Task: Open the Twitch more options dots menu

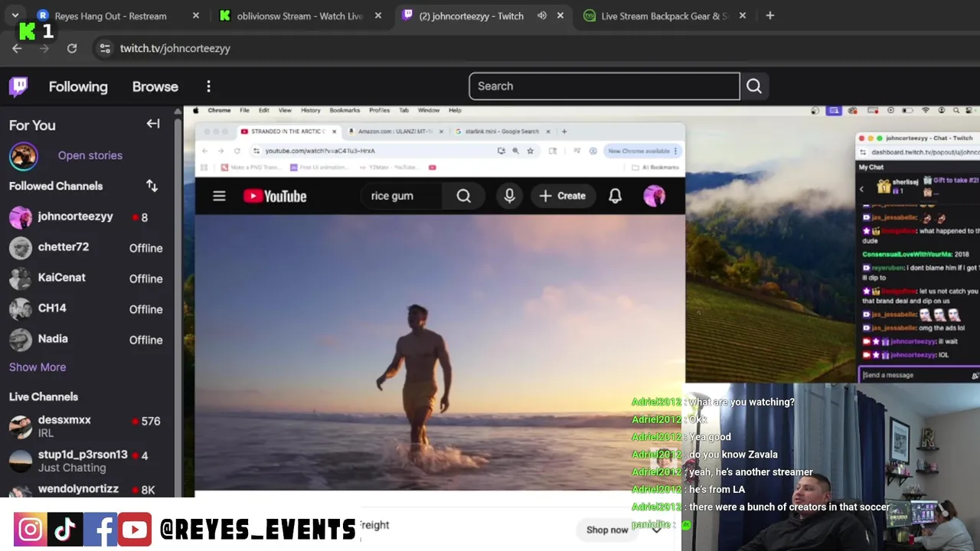Action: pyautogui.click(x=208, y=86)
